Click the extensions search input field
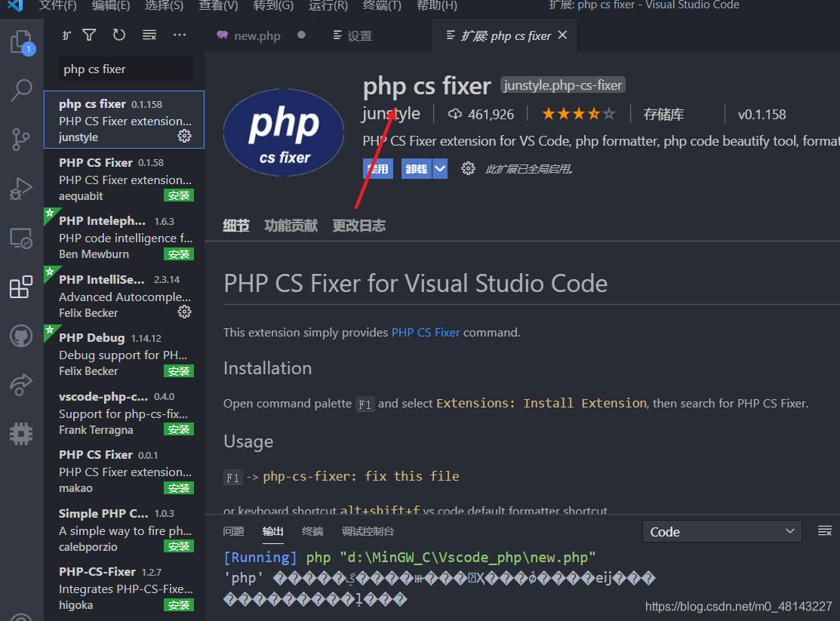Viewport: 840px width, 621px height. (x=125, y=69)
